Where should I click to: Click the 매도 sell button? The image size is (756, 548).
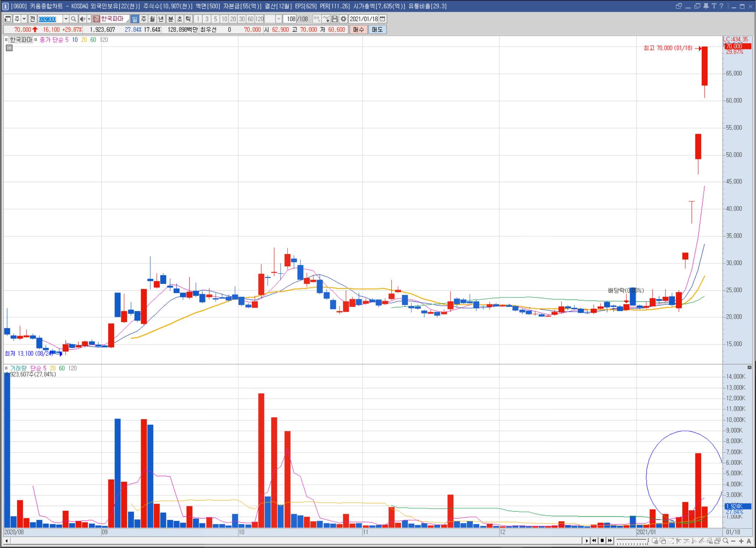(x=377, y=30)
